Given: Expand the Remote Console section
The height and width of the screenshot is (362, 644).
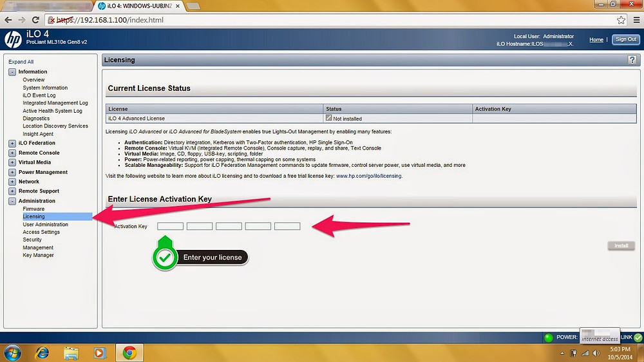Looking at the screenshot, I should click(12, 153).
